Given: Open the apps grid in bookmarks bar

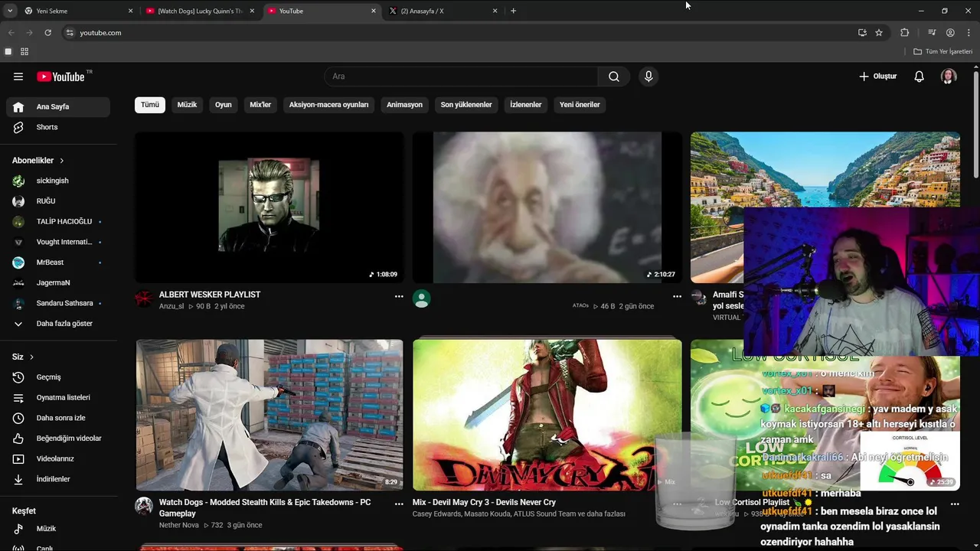Looking at the screenshot, I should 24,52.
